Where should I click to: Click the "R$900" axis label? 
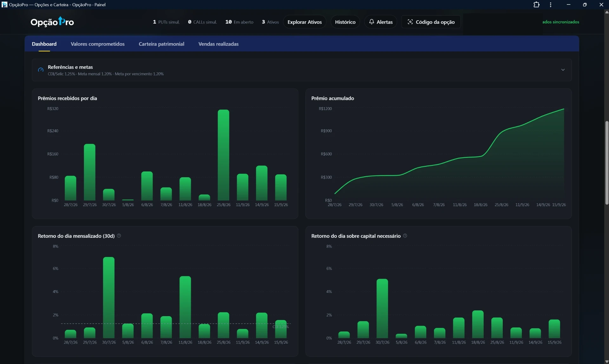pyautogui.click(x=326, y=131)
